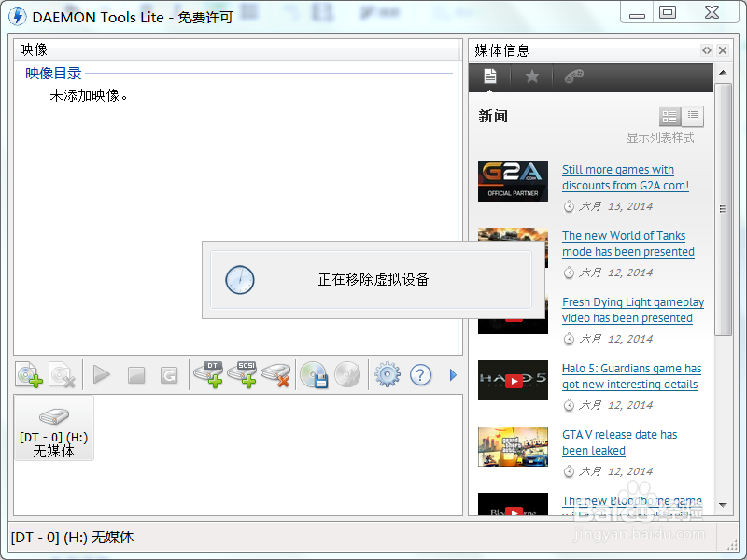Open 'Fresh Dying Light gameplay video' link
Viewport: 747px width, 560px height.
(x=633, y=310)
